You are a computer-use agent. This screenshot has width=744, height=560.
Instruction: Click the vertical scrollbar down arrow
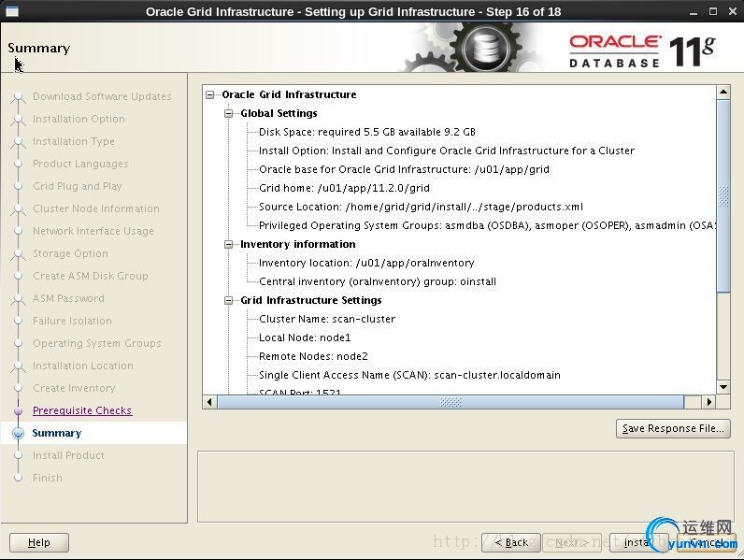point(723,387)
